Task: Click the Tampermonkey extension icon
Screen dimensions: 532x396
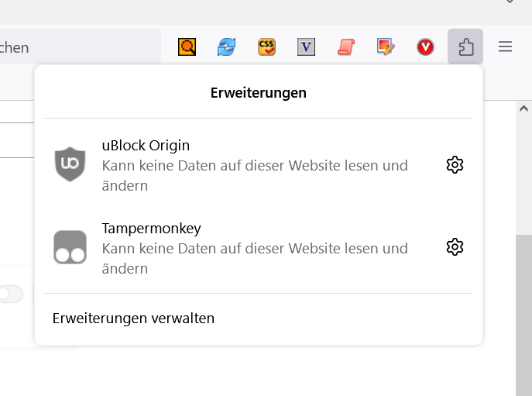Action: 70,247
